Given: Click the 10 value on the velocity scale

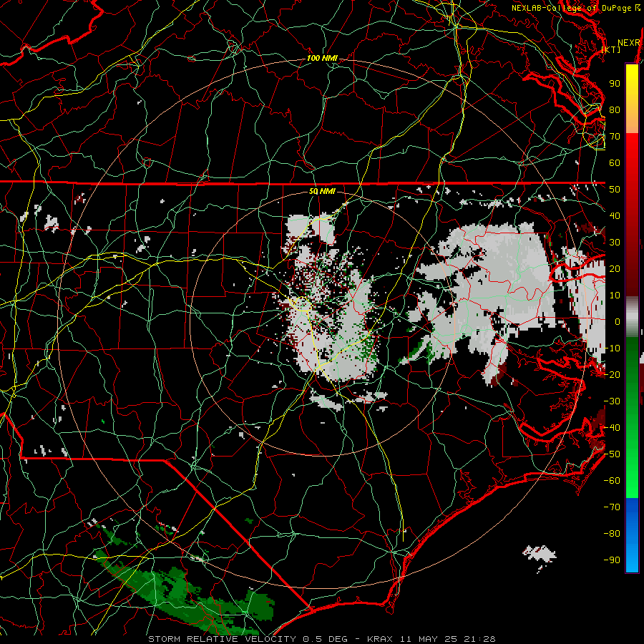Looking at the screenshot, I should (615, 296).
